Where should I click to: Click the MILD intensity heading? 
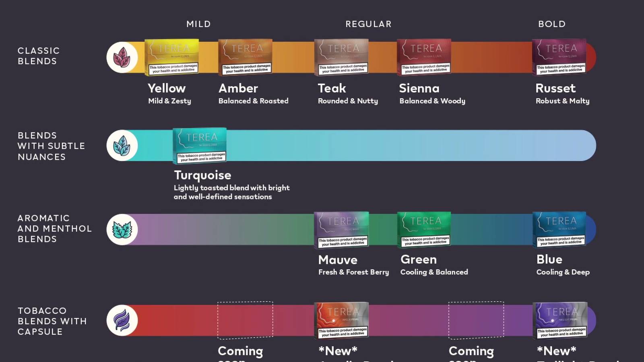198,24
